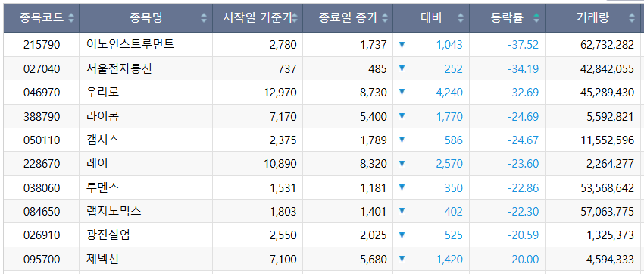Click change rate -37.52
This screenshot has width=644, height=274.
click(x=523, y=45)
